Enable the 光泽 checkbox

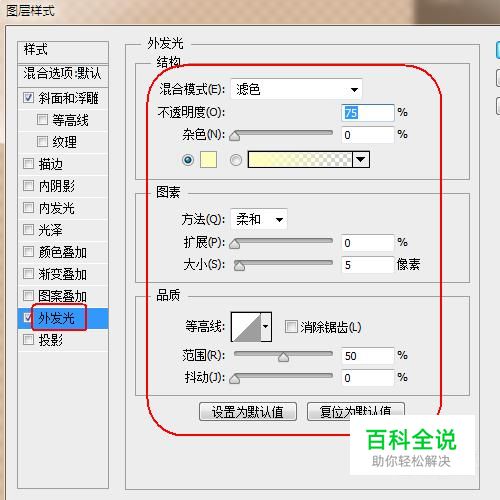[x=28, y=229]
